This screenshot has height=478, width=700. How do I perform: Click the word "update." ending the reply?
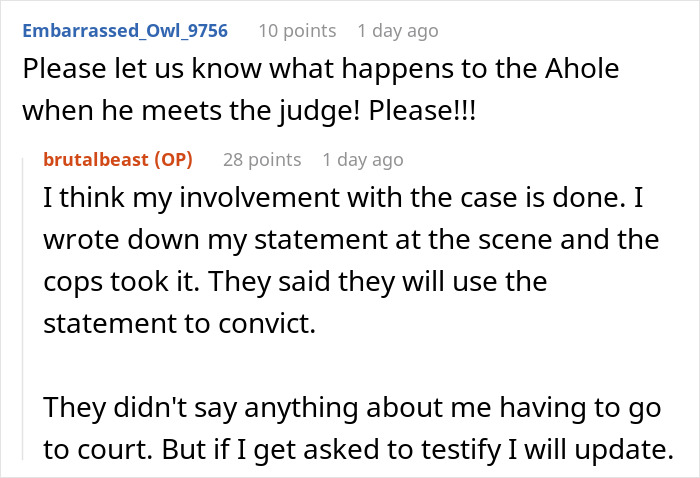624,449
